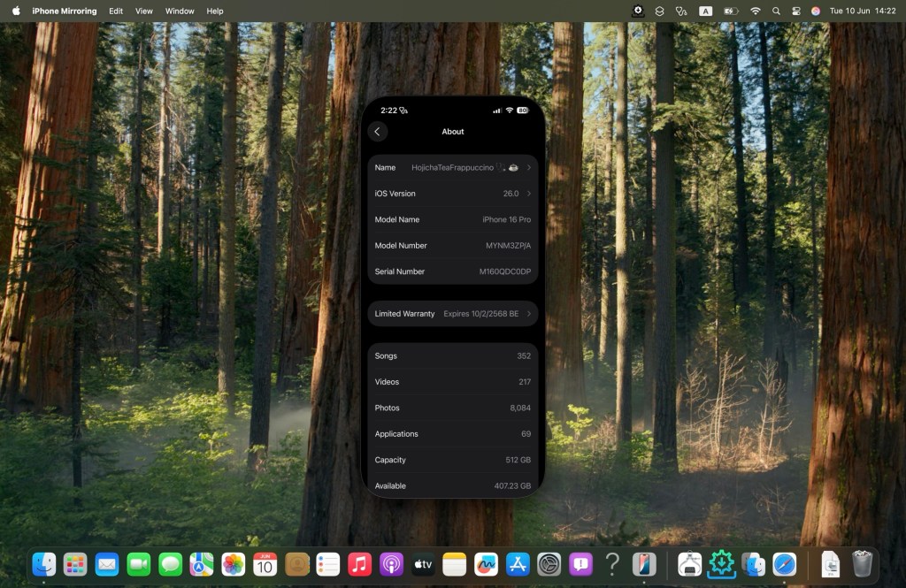This screenshot has width=906, height=588.
Task: Open the App Store in Dock
Action: (517, 564)
